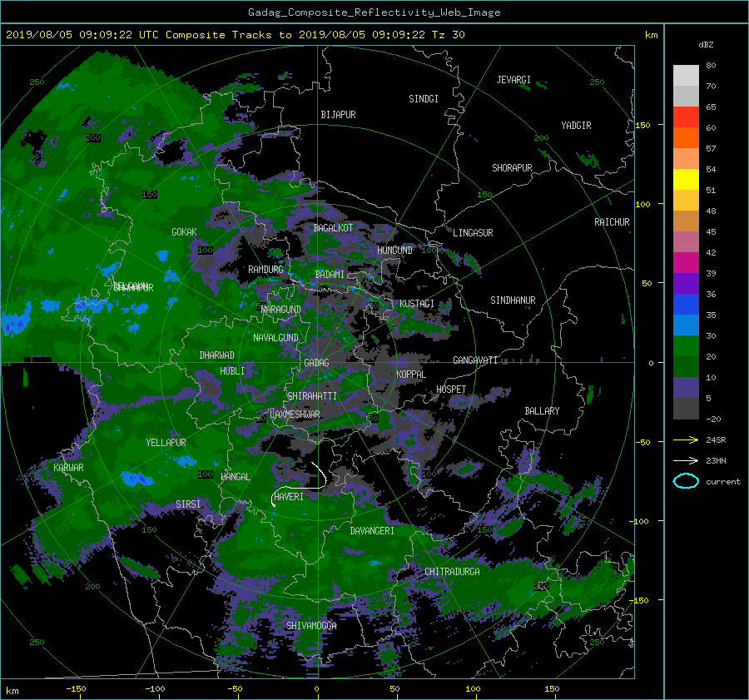The width and height of the screenshot is (749, 700).
Task: Click the dBZ legend heading
Action: click(706, 45)
